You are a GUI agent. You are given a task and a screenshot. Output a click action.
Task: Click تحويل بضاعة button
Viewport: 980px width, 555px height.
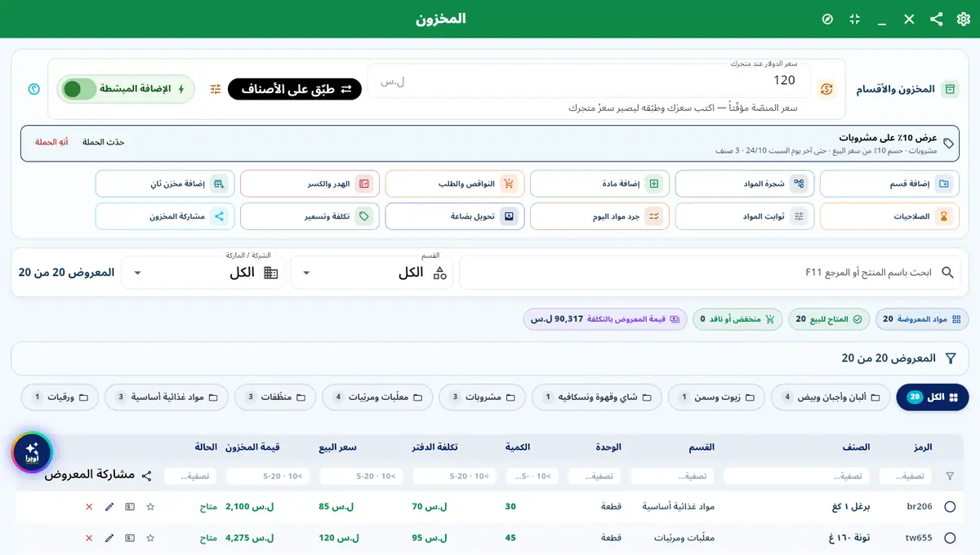pyautogui.click(x=455, y=216)
